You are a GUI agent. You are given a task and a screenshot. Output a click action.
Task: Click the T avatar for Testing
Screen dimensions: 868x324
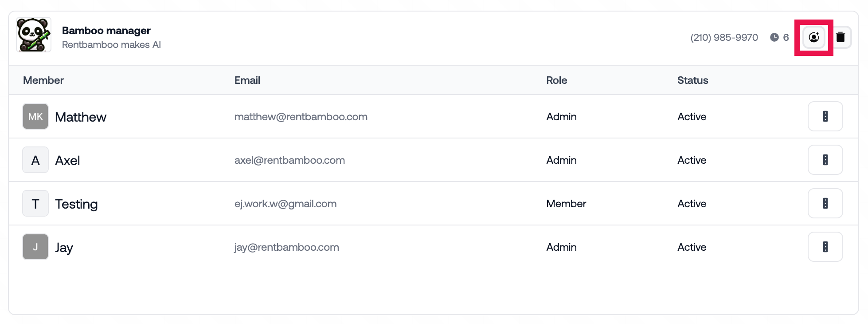(x=35, y=203)
